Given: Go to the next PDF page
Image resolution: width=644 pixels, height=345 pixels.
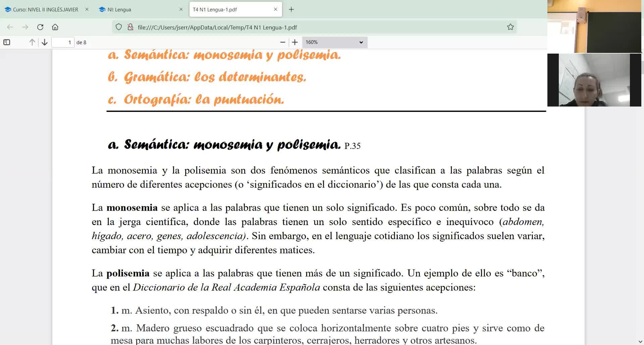Looking at the screenshot, I should [45, 42].
